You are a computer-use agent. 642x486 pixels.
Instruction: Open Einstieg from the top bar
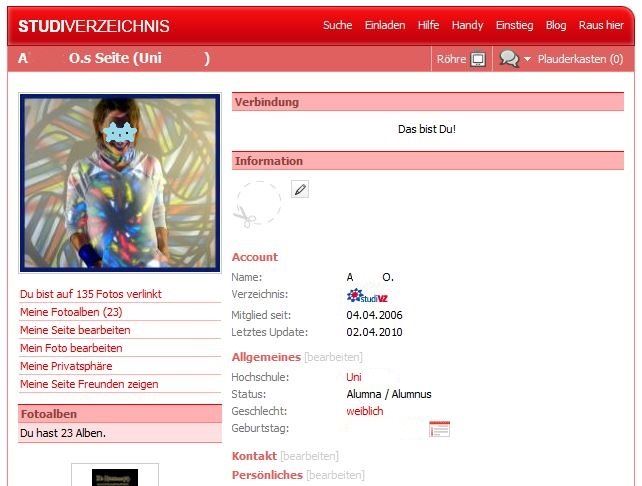click(x=514, y=25)
